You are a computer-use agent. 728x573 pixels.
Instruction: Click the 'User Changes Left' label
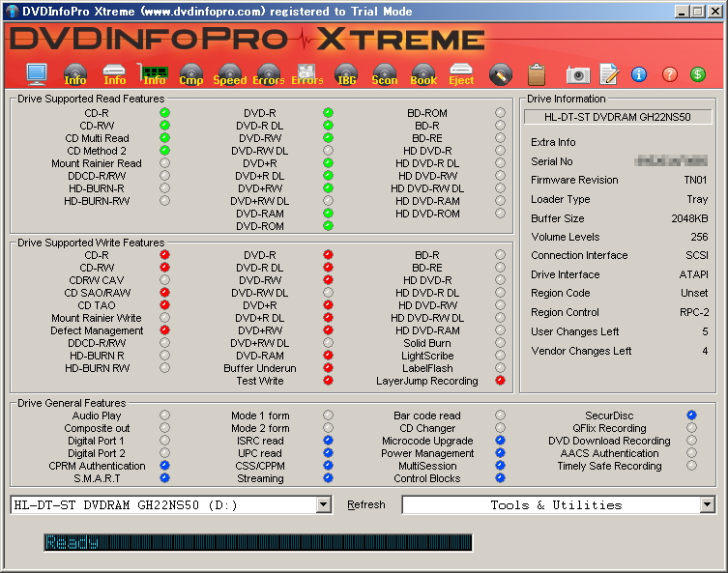click(575, 331)
